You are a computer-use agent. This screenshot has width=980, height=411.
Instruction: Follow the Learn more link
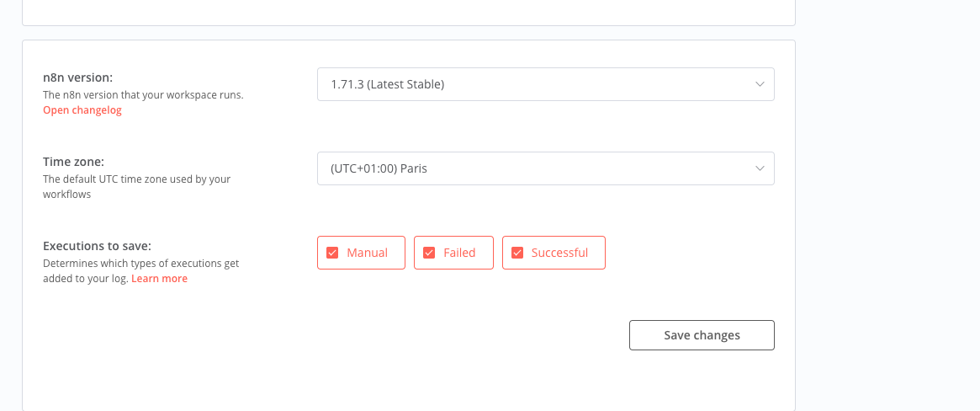[x=159, y=279]
